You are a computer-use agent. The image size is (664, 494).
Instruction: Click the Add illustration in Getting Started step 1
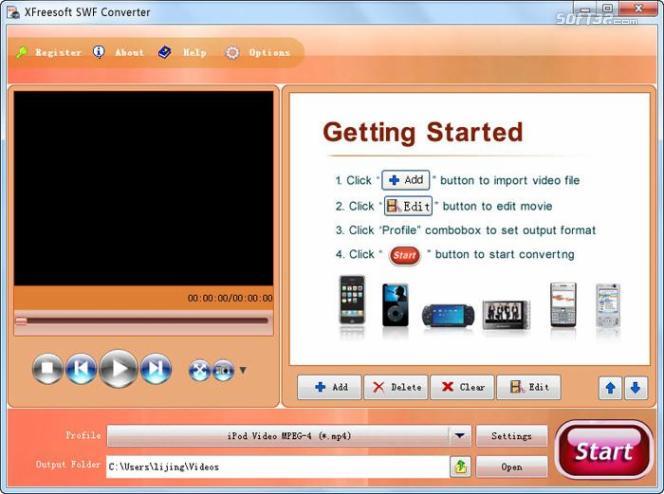(406, 180)
